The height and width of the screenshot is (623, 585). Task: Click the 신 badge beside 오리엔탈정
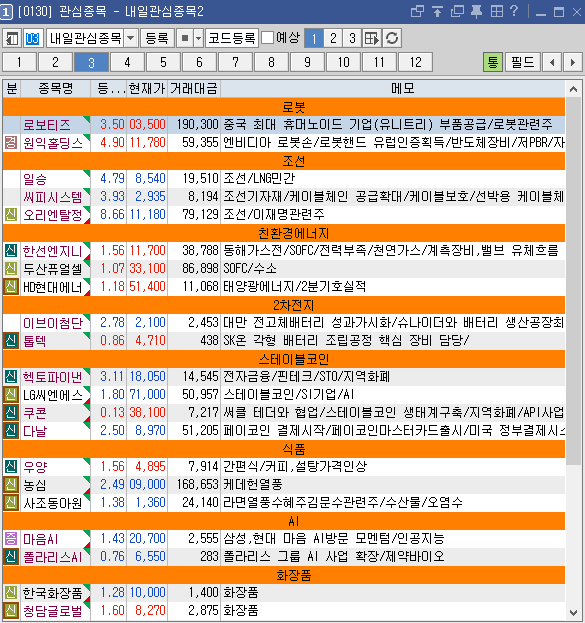coord(11,215)
